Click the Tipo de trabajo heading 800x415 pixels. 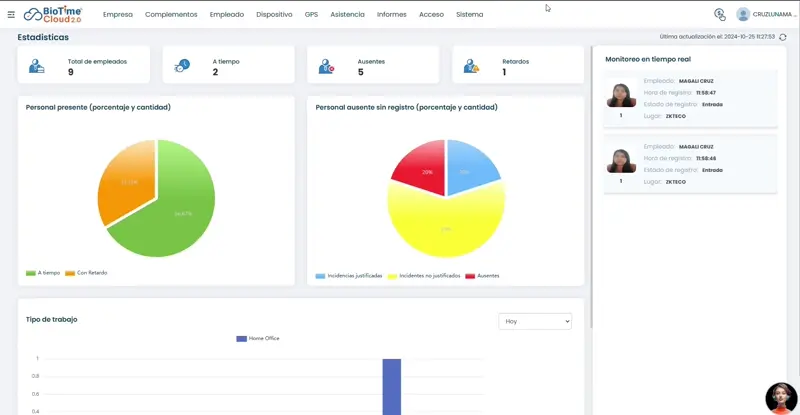tap(52, 320)
